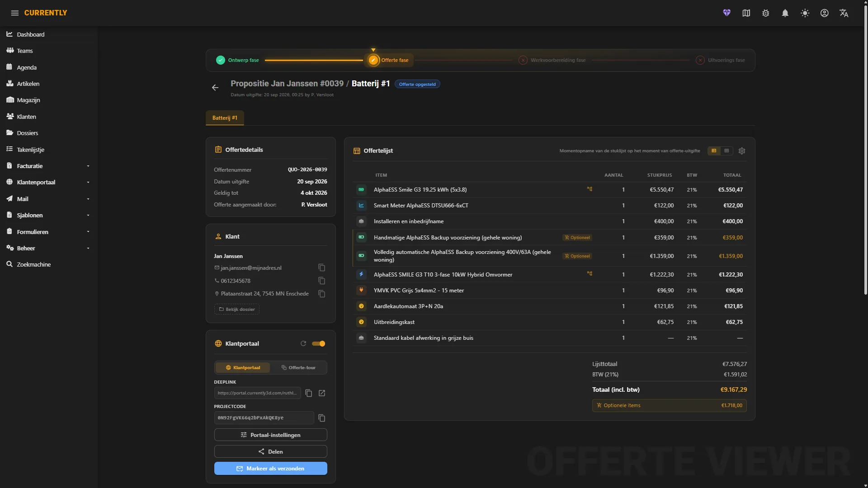The image size is (868, 488).
Task: Copy the portal deeplink
Action: (x=309, y=393)
